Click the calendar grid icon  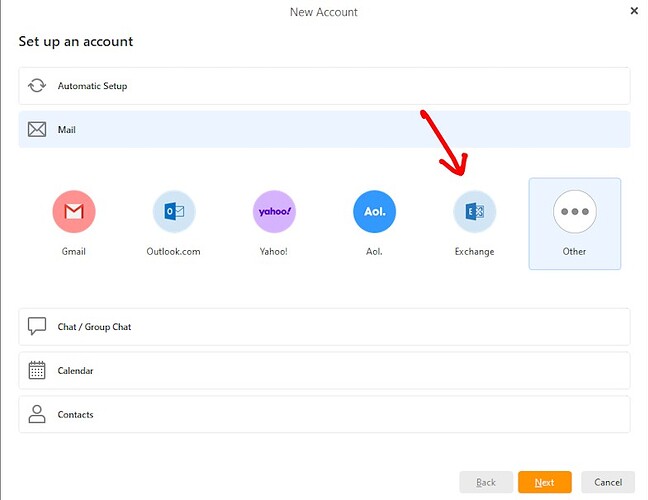point(37,371)
